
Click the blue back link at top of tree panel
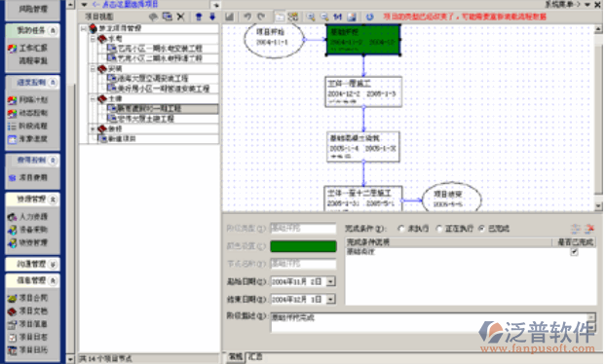[126, 5]
